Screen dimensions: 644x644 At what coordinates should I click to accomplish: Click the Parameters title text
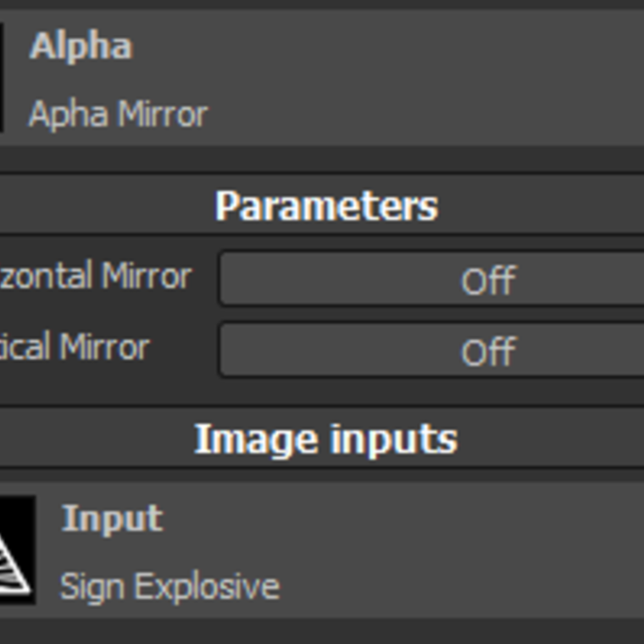[x=326, y=206]
